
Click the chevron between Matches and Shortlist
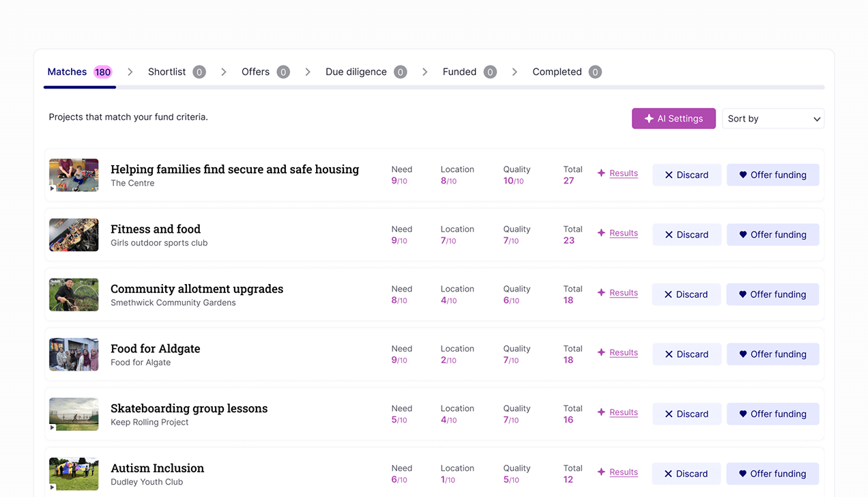130,72
